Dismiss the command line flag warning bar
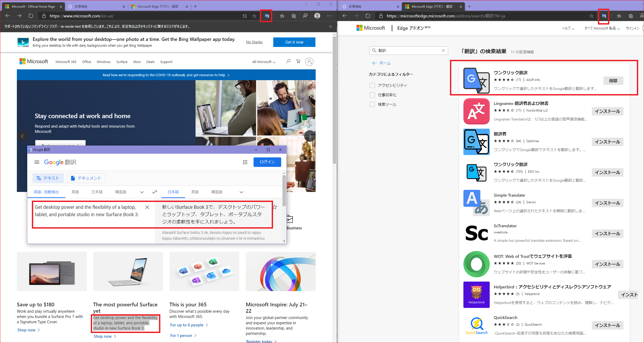The height and width of the screenshot is (343, 644). [x=330, y=27]
